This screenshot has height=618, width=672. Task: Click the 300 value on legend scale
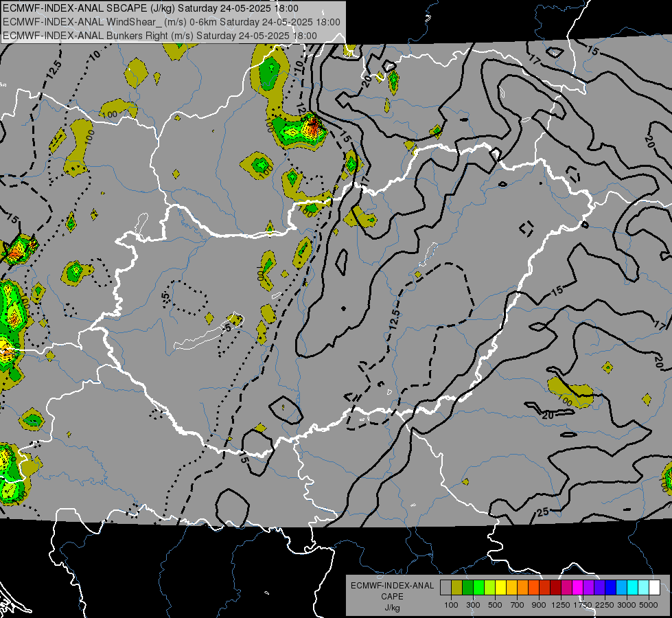click(x=473, y=605)
